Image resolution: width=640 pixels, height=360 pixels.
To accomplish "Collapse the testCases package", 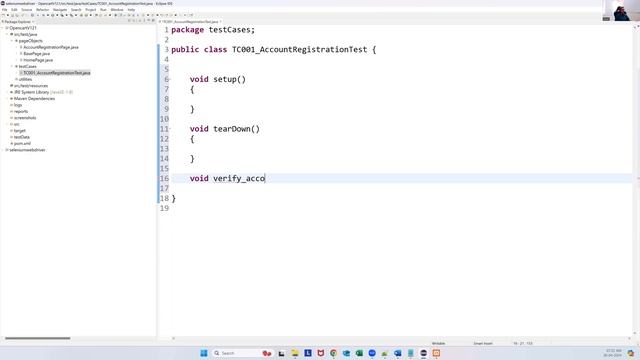I will [x=12, y=67].
